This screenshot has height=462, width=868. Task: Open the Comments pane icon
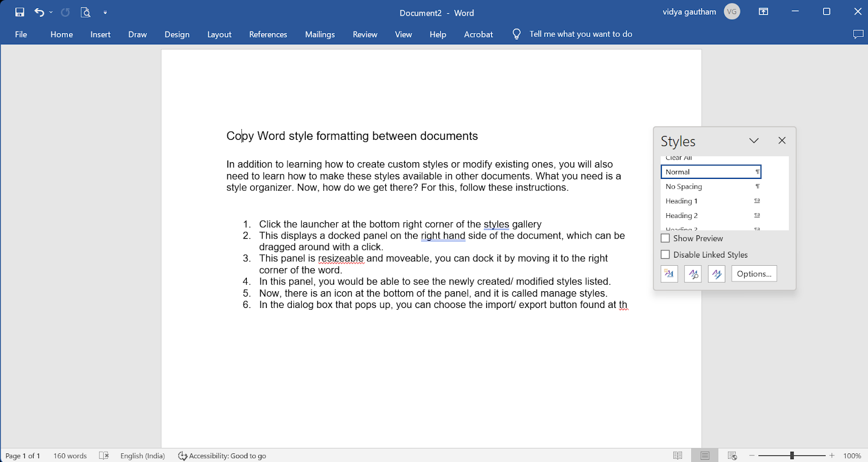click(858, 34)
